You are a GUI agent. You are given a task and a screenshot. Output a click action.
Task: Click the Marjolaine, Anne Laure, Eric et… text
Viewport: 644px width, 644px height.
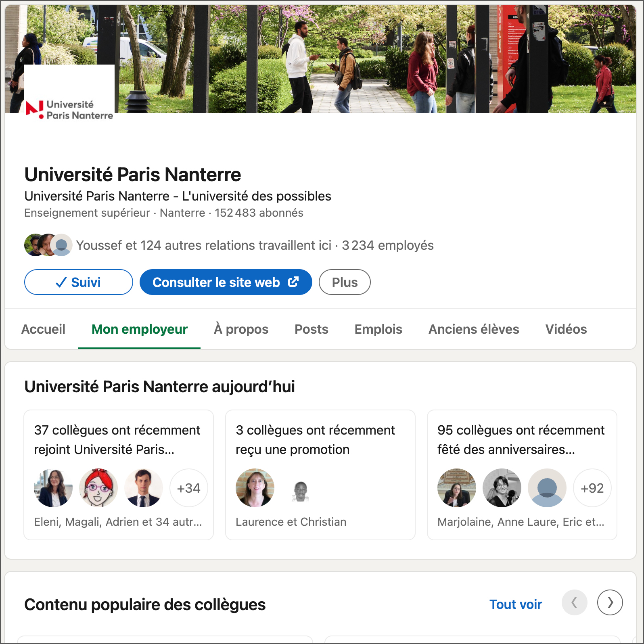(521, 522)
